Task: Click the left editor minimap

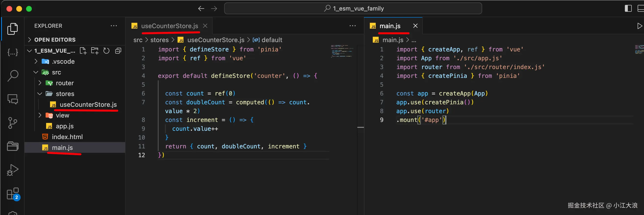Action: coord(342,51)
